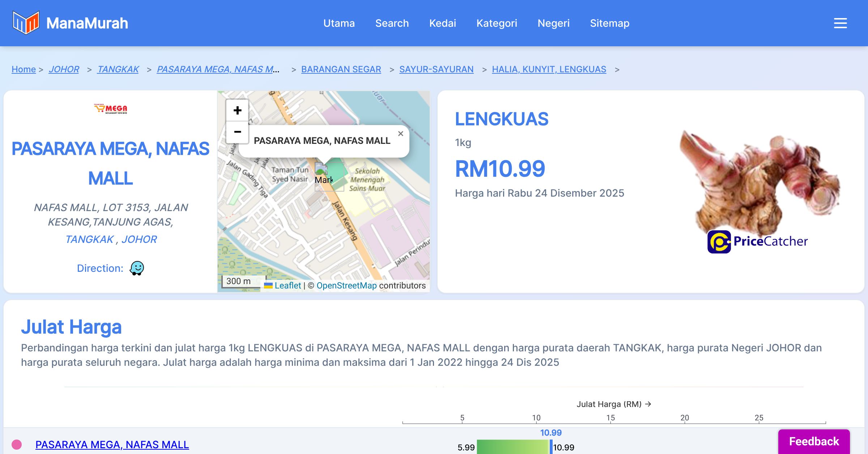Click the pink legend dot
This screenshot has height=454, width=868.
pos(17,444)
